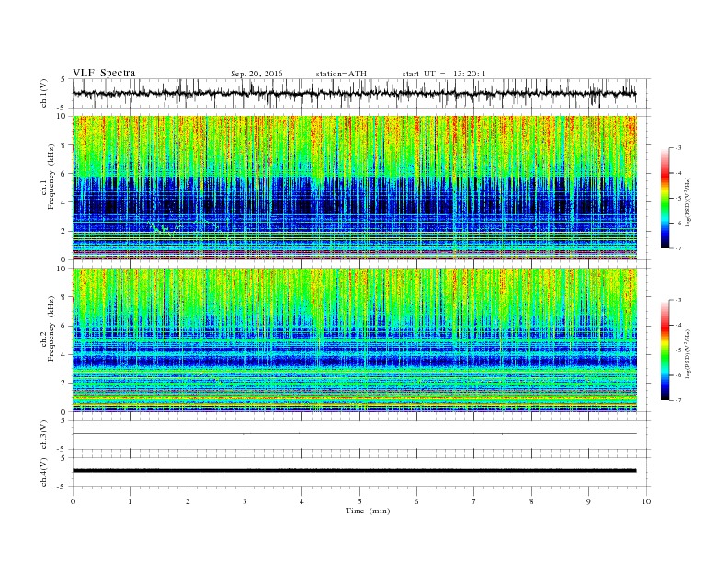Click the "2" kHz tick on ch.2 frequency axis
Image resolution: width=728 pixels, height=563 pixels.
63,384
